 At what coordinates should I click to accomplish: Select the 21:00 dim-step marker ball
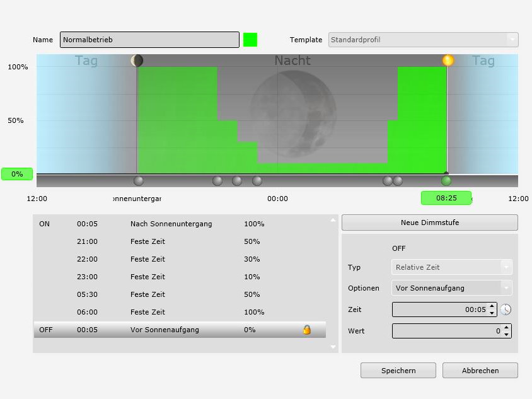point(217,181)
